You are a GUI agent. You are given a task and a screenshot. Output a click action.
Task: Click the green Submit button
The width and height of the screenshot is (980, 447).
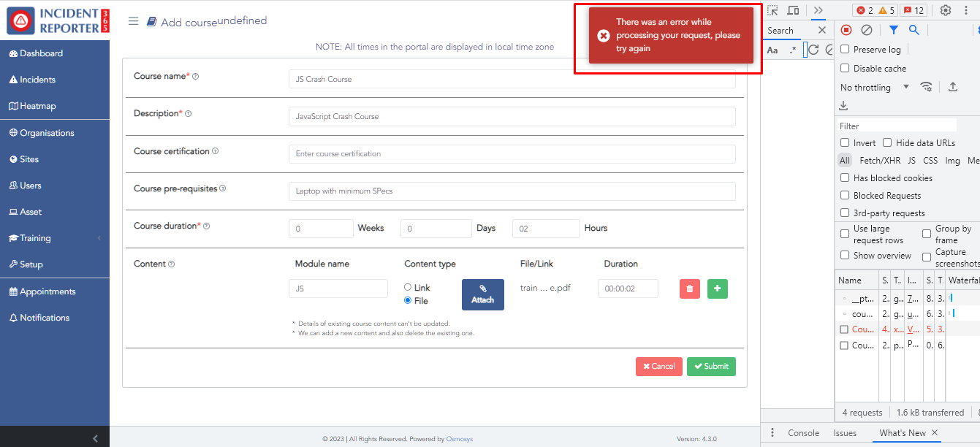coord(711,367)
